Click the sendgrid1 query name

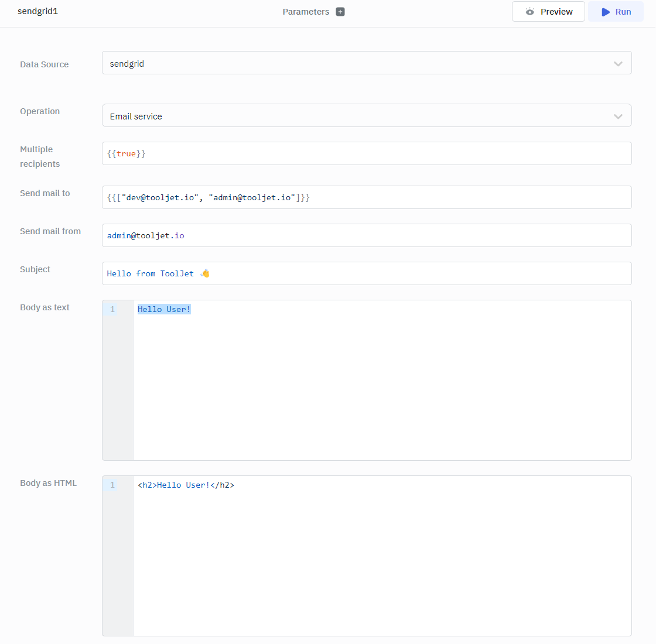click(x=38, y=12)
